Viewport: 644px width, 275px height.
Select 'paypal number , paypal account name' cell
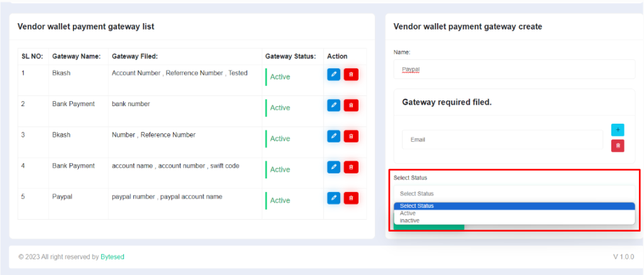167,197
